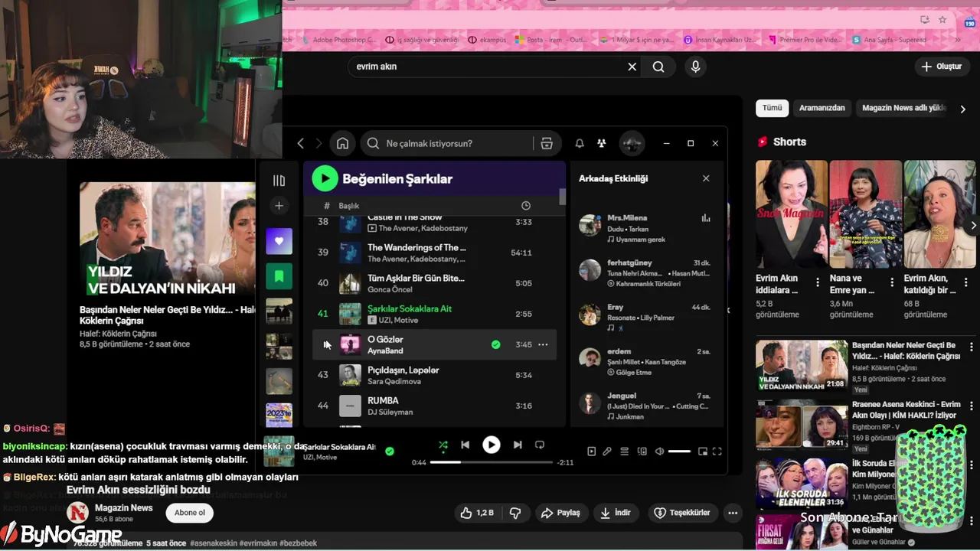Remove O Gözler from Liked Songs checkmark
Screen dimensions: 980x551
click(495, 344)
